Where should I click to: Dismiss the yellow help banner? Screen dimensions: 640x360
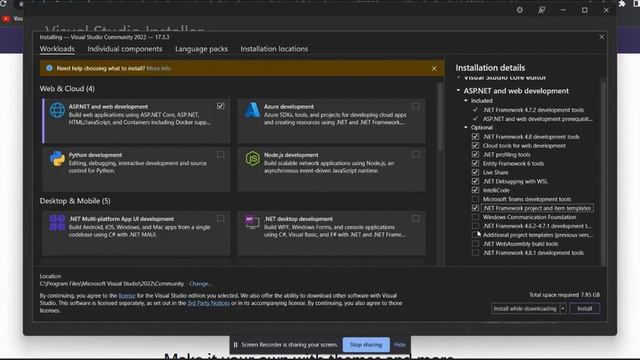pos(434,69)
